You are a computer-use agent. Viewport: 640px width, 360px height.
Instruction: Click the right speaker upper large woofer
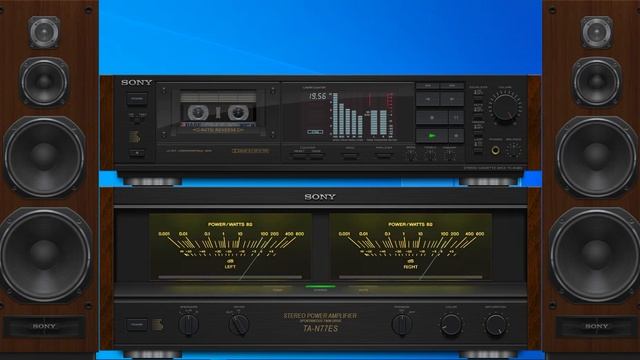tap(596, 157)
